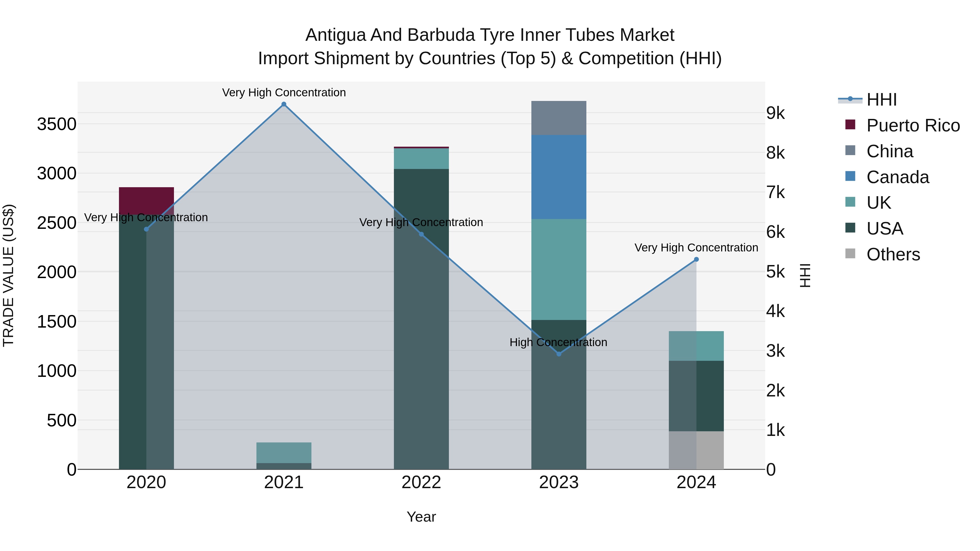Click the Puerto Rico maroon legend swatch
This screenshot has height=551, width=980.
[850, 124]
